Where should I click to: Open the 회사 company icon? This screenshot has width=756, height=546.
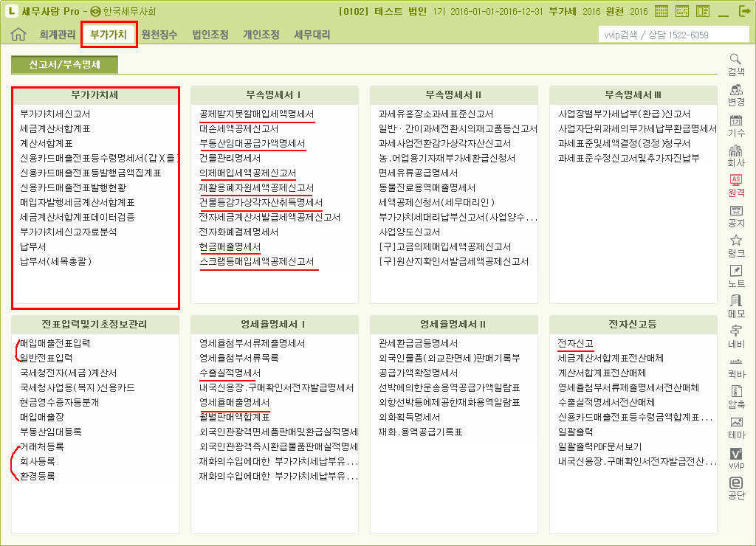click(736, 156)
